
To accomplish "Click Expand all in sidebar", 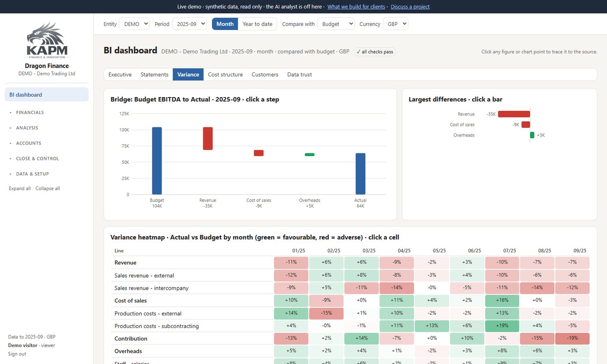I will tap(20, 188).
